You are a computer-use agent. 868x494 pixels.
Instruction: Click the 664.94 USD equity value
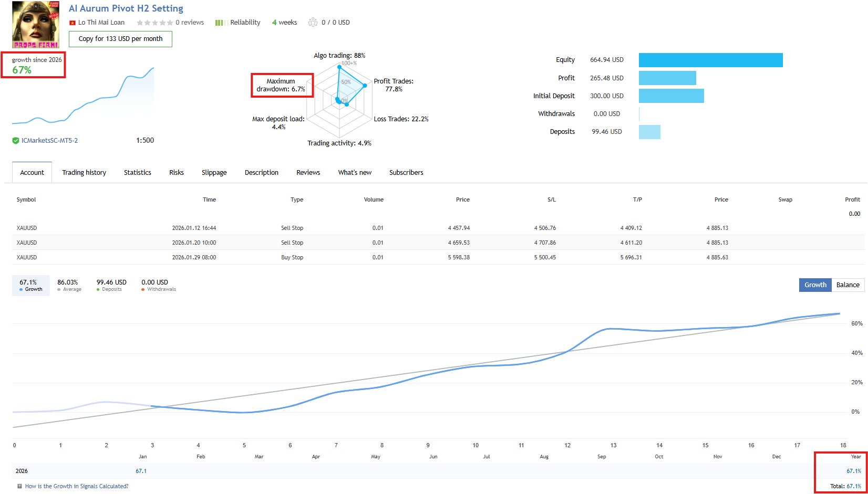point(607,60)
